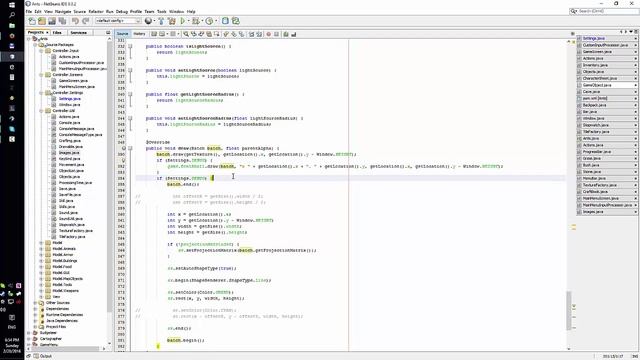Switch to the Files tab
The height and width of the screenshot is (360, 640).
click(57, 32)
